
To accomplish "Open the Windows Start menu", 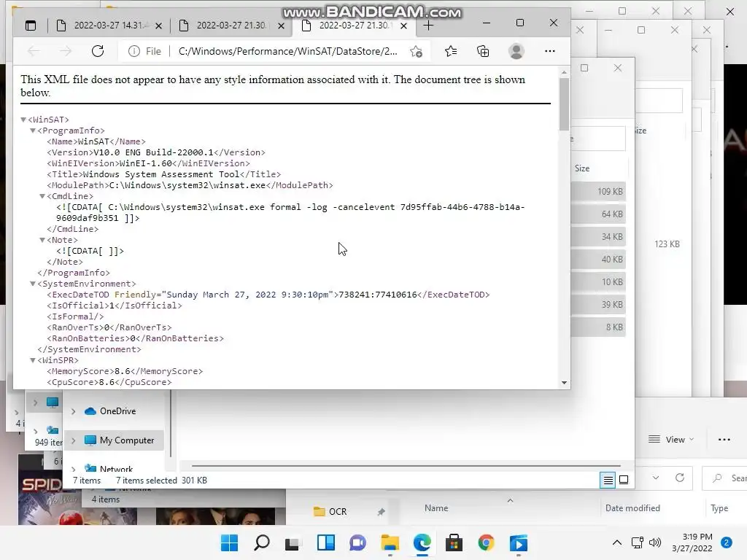I will [x=229, y=542].
